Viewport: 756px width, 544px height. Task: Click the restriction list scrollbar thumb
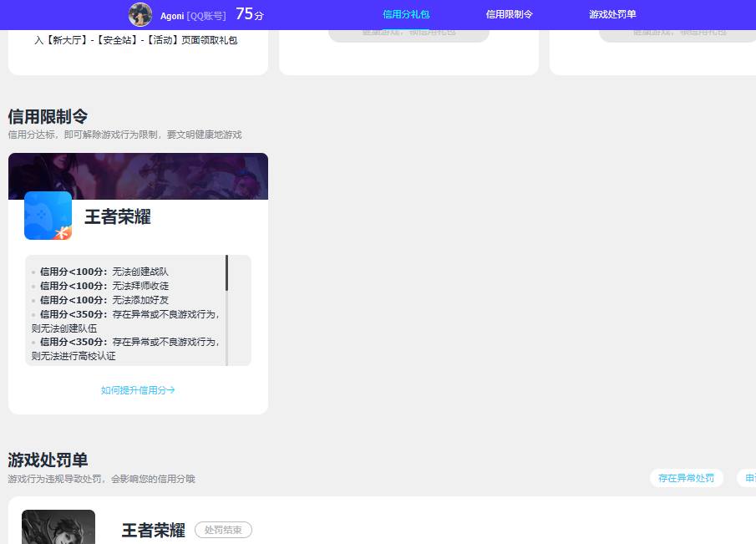tap(226, 273)
